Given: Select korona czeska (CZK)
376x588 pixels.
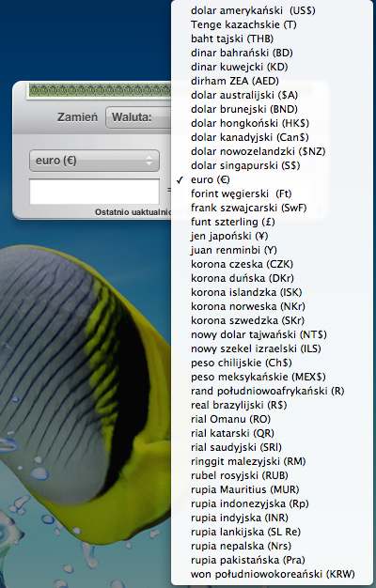Looking at the screenshot, I should 272,264.
